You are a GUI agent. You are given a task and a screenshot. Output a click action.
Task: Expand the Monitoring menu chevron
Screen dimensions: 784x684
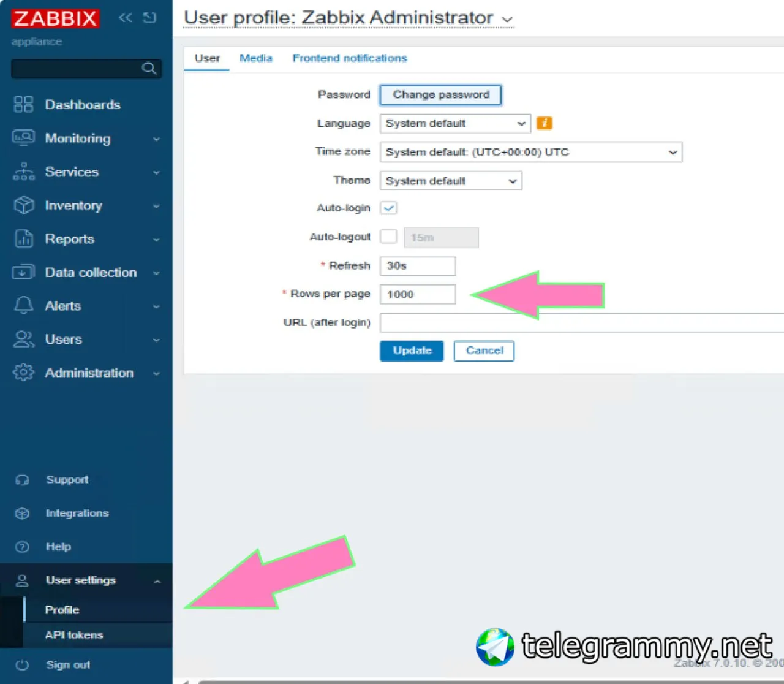[156, 139]
